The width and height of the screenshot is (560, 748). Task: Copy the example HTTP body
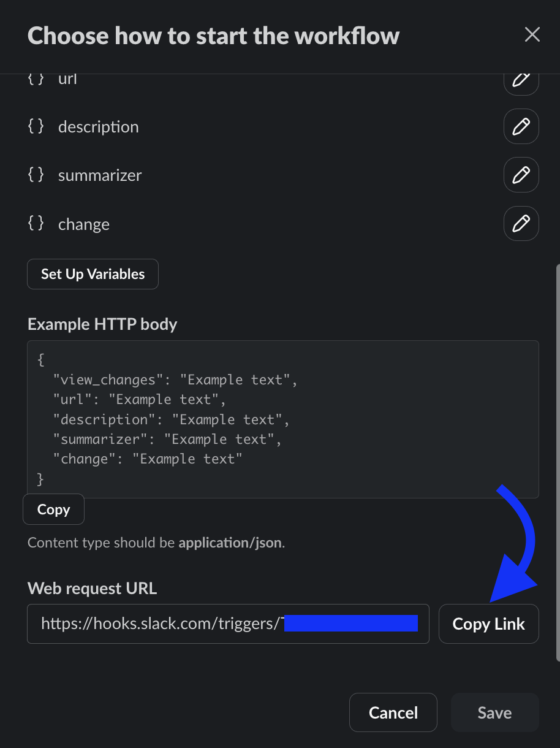coord(53,509)
